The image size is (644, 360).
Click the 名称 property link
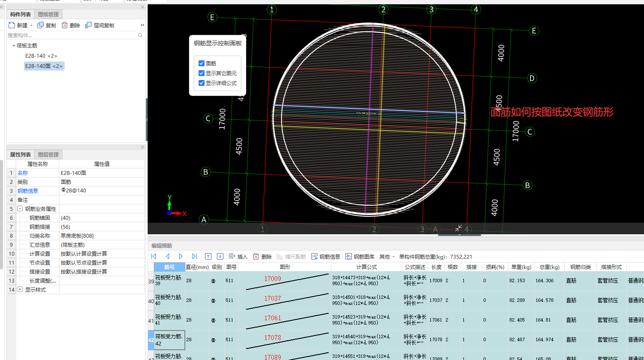pyautogui.click(x=23, y=173)
